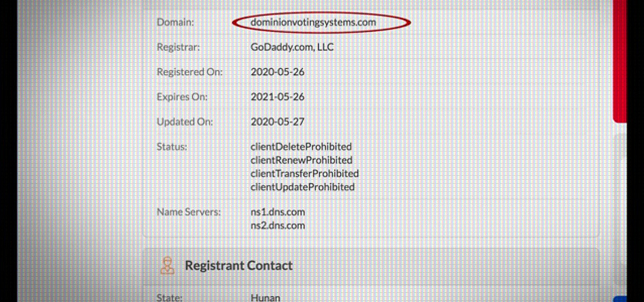Click the Status: label
The image size is (644, 302).
[x=172, y=146]
